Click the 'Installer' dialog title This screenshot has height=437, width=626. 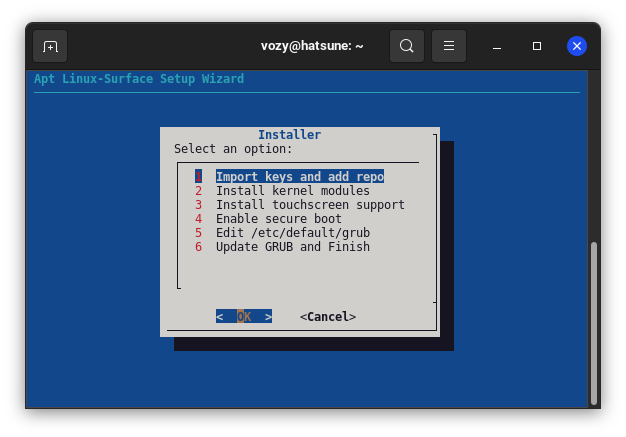(289, 134)
